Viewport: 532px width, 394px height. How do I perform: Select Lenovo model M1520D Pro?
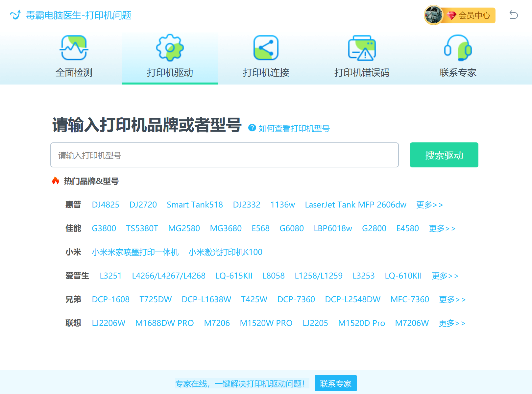[361, 323]
